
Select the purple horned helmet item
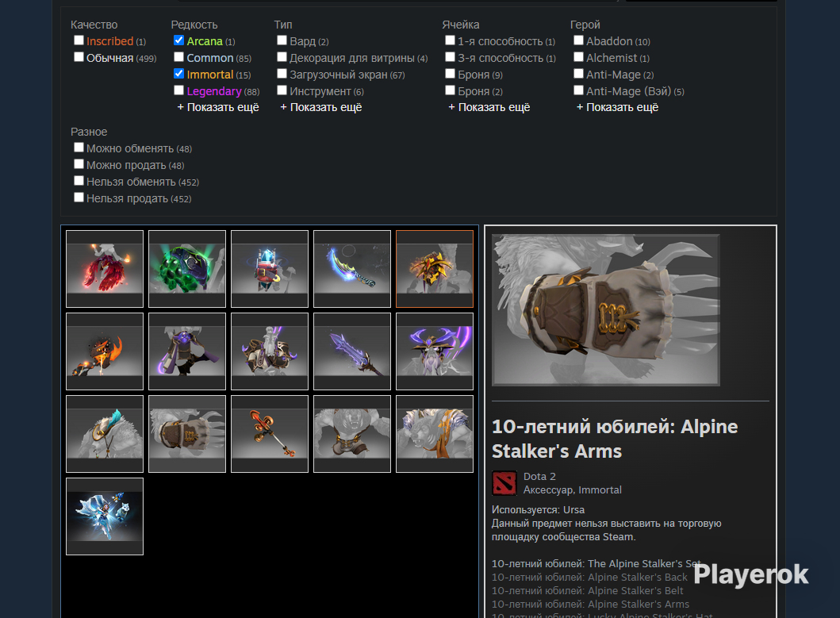coord(435,351)
